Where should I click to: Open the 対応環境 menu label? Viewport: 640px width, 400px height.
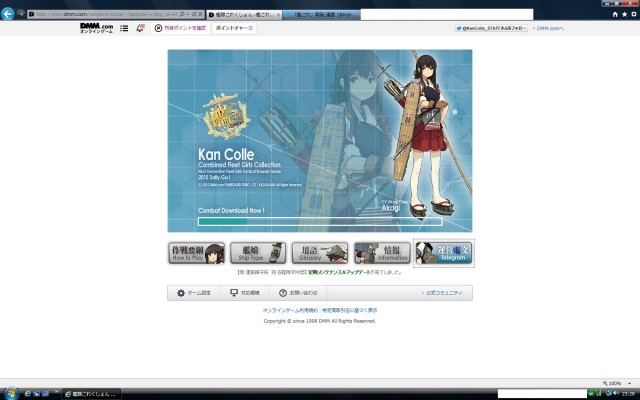click(x=250, y=293)
